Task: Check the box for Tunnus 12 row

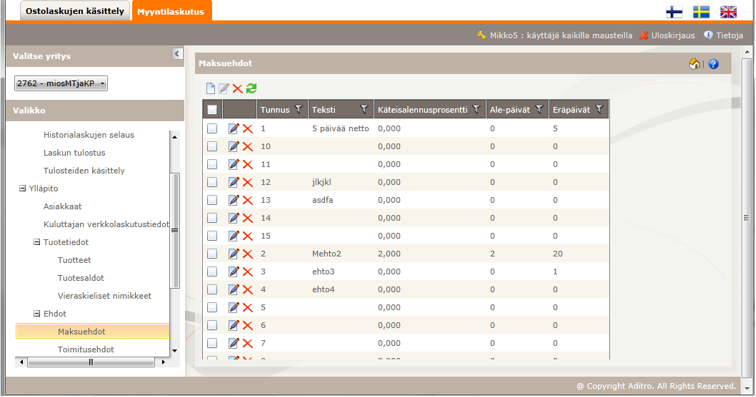Action: pyautogui.click(x=212, y=182)
